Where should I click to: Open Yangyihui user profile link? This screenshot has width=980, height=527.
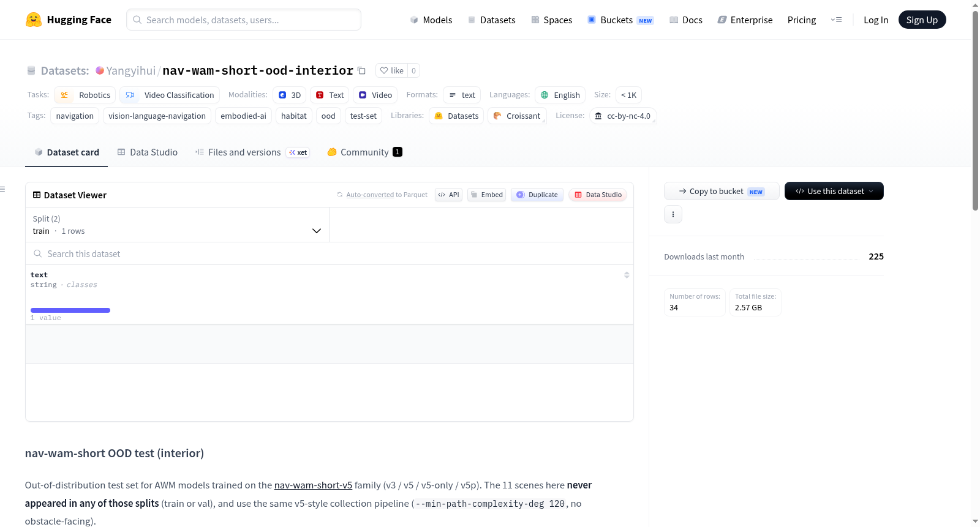click(131, 70)
